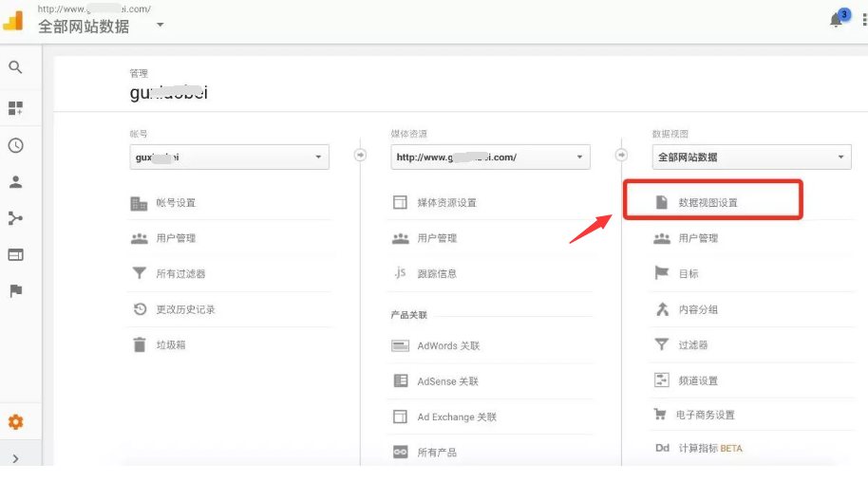Open the audience person icon
868x482 pixels.
pos(15,182)
